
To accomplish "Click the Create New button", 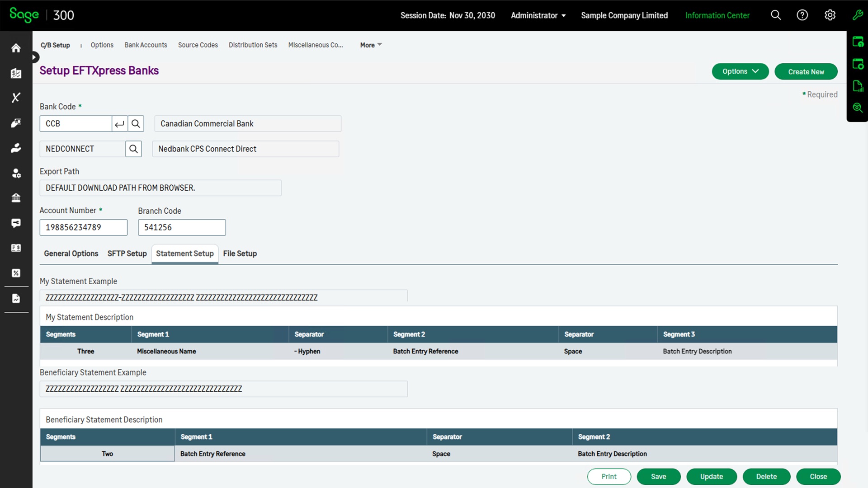I will (x=806, y=71).
